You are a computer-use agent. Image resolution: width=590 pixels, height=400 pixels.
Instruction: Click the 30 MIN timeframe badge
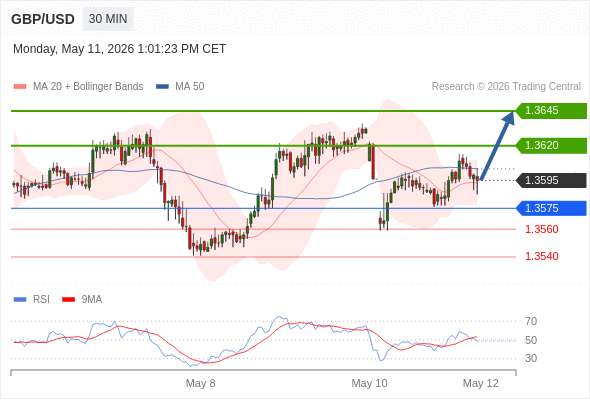pyautogui.click(x=108, y=19)
